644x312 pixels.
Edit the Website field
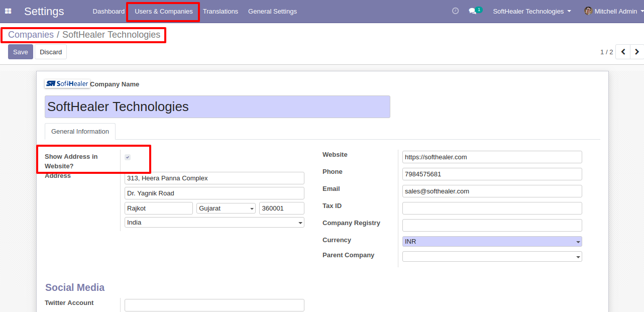point(492,157)
